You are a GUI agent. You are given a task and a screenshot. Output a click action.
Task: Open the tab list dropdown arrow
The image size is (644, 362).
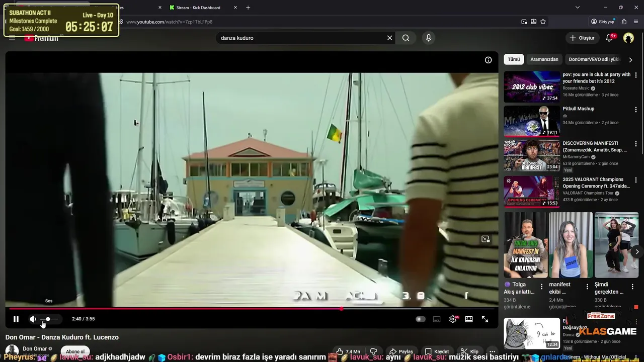[578, 8]
